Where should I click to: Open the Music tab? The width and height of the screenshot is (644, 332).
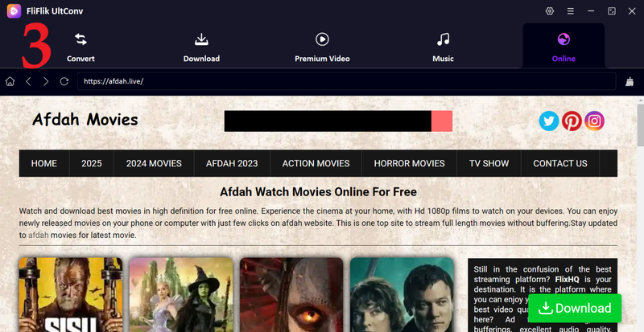(443, 47)
